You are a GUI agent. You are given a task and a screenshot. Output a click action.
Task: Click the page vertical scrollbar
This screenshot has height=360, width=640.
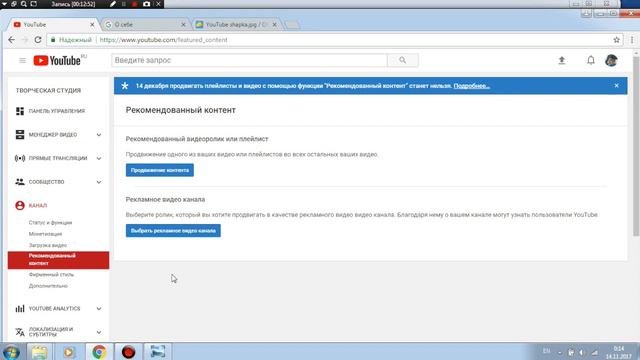pyautogui.click(x=636, y=147)
